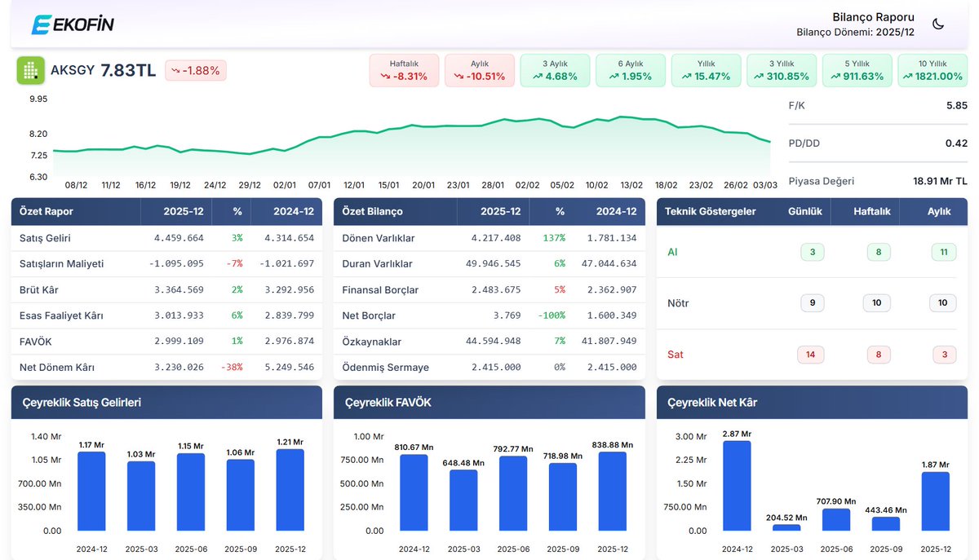Image resolution: width=979 pixels, height=560 pixels.
Task: Click the 7.83TL price text
Action: pyautogui.click(x=128, y=71)
